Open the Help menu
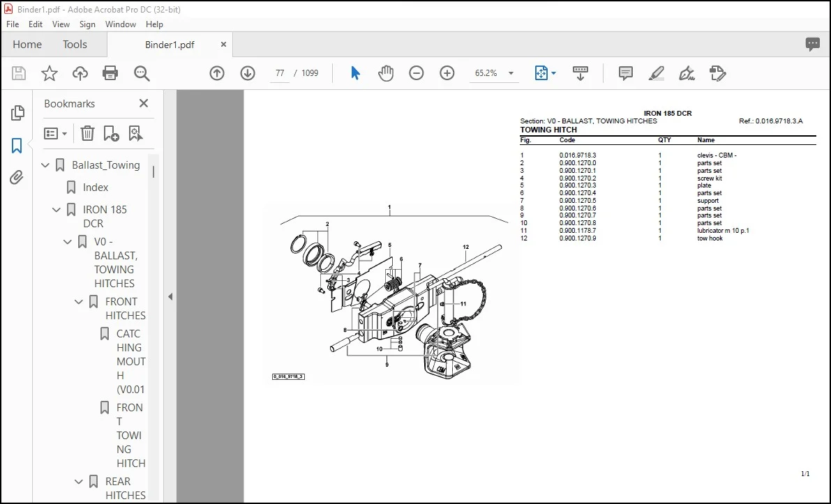Image resolution: width=831 pixels, height=504 pixels. (154, 24)
